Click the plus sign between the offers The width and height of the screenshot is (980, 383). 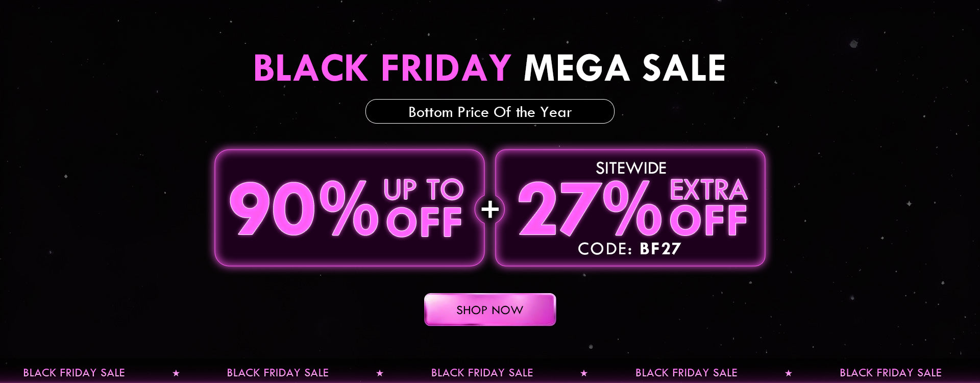click(x=490, y=209)
